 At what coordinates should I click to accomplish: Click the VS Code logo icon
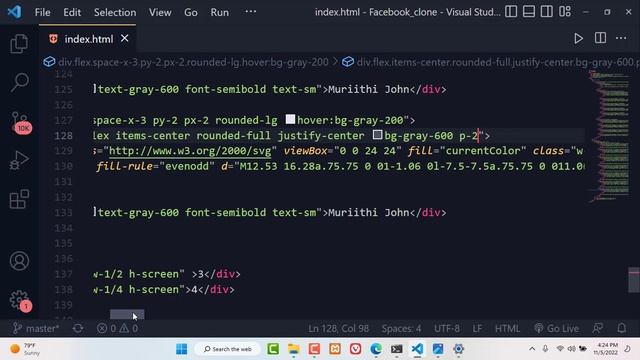15,12
